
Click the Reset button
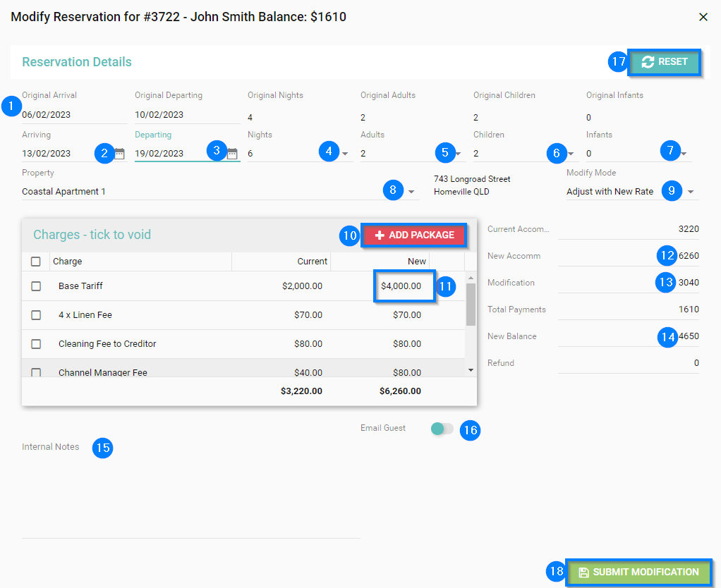coord(664,62)
